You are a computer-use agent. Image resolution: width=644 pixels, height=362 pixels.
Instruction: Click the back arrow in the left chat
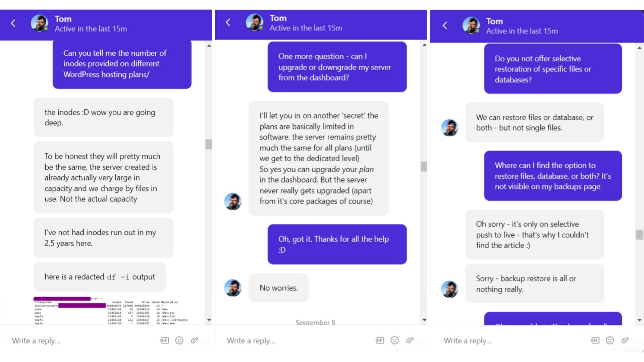pyautogui.click(x=13, y=23)
